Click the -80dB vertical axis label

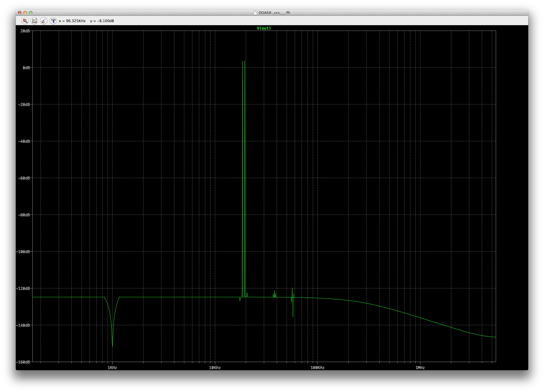(x=24, y=215)
